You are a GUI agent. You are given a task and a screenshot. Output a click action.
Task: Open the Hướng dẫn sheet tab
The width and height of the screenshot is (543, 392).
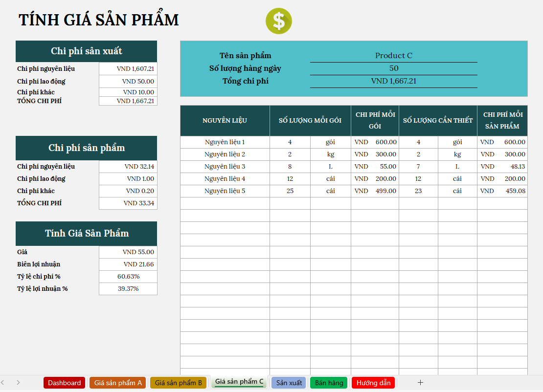pyautogui.click(x=373, y=383)
